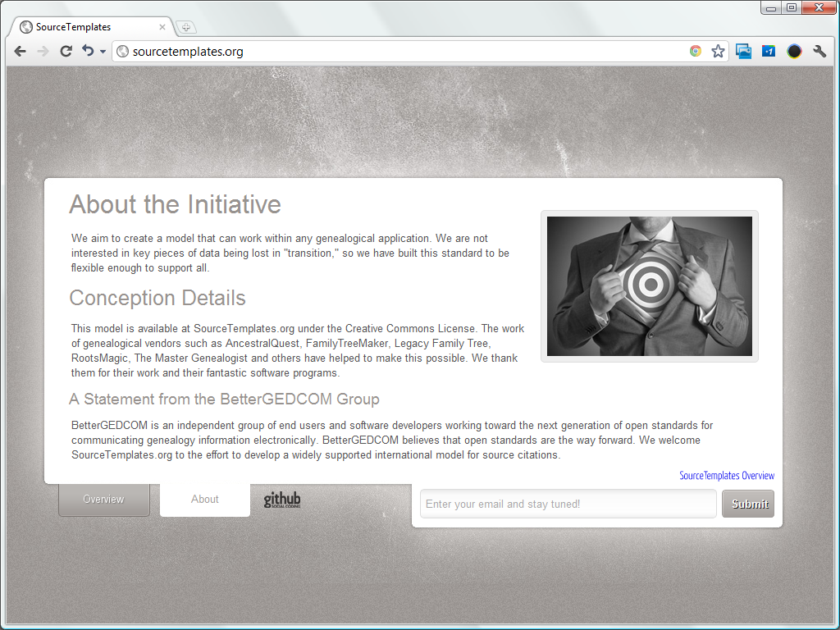Open the GitHub logo link
This screenshot has width=840, height=630.
(x=282, y=500)
